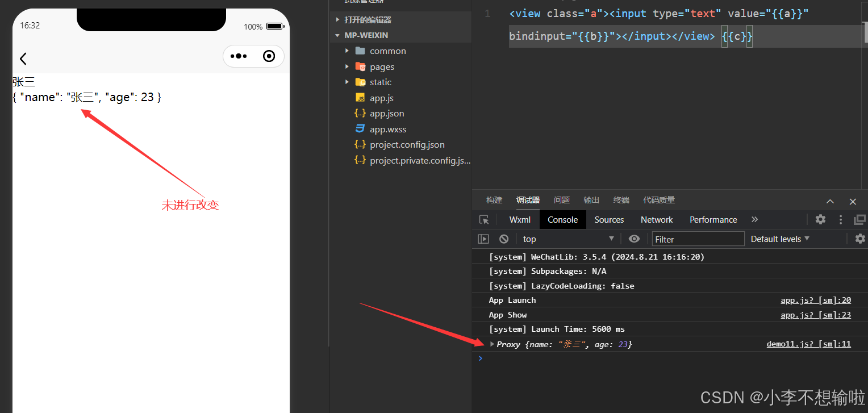Close mini program with capsule circle button
The image size is (868, 413).
click(x=269, y=56)
